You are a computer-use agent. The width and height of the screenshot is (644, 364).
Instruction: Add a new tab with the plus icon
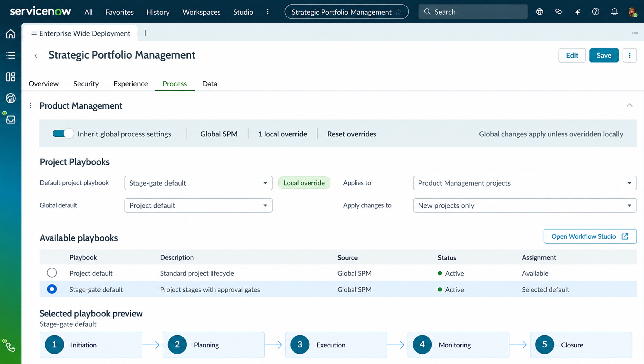[x=145, y=33]
